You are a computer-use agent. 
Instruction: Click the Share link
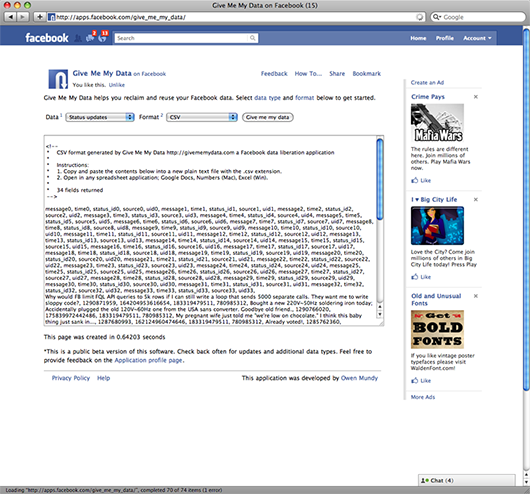tap(337, 74)
